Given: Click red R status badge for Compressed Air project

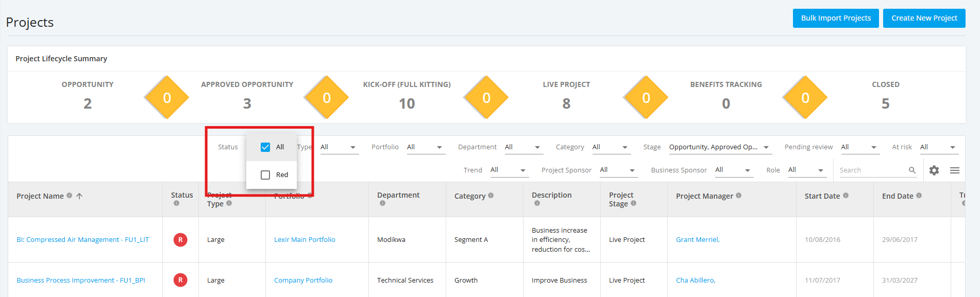Looking at the screenshot, I should click(180, 240).
